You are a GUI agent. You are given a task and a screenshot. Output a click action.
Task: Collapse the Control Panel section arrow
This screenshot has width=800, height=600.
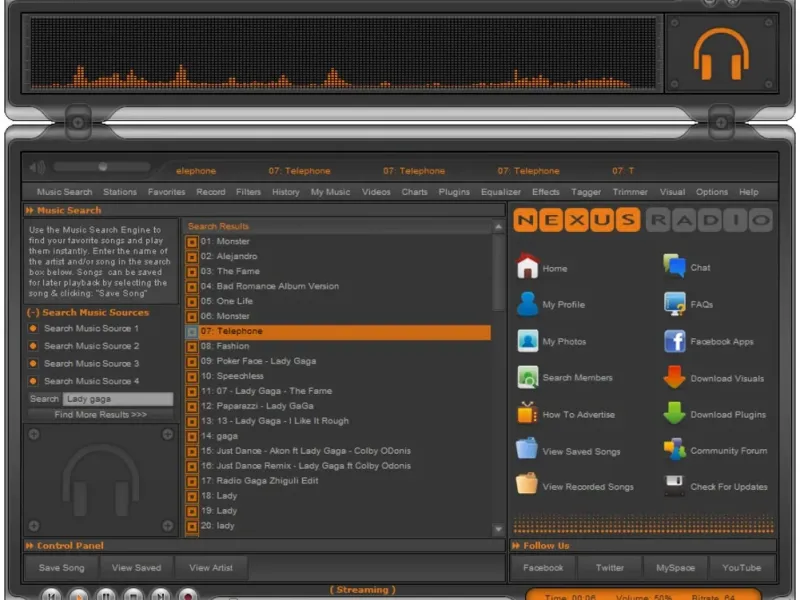point(30,545)
